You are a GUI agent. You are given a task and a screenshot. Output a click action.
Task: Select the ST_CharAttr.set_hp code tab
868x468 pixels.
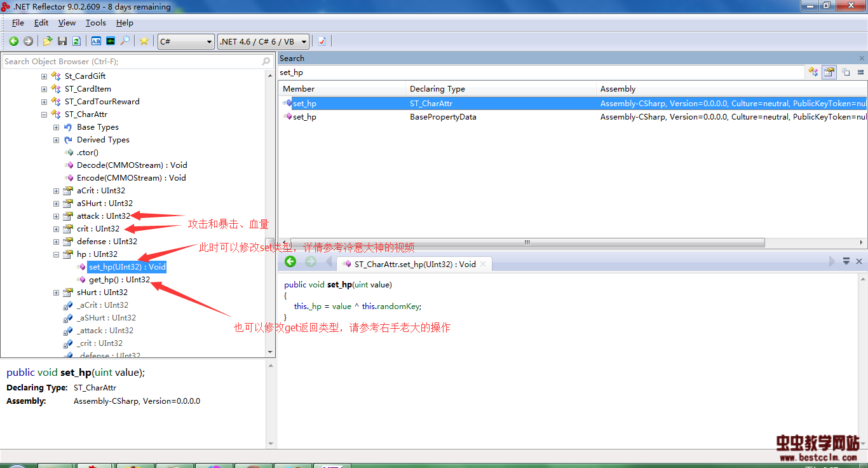pos(415,264)
